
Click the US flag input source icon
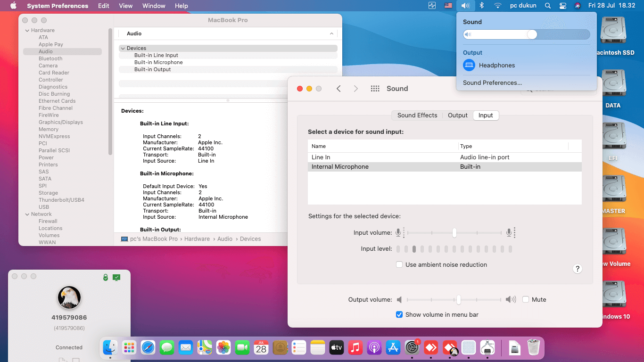pyautogui.click(x=448, y=6)
